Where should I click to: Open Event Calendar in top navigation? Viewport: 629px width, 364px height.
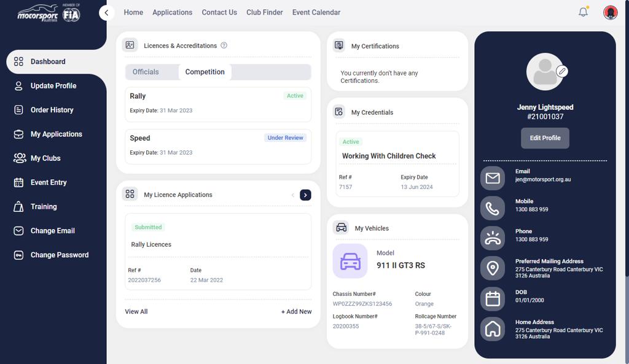316,12
